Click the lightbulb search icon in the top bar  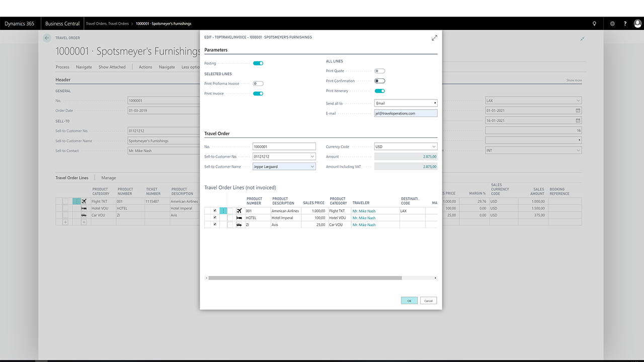point(595,24)
